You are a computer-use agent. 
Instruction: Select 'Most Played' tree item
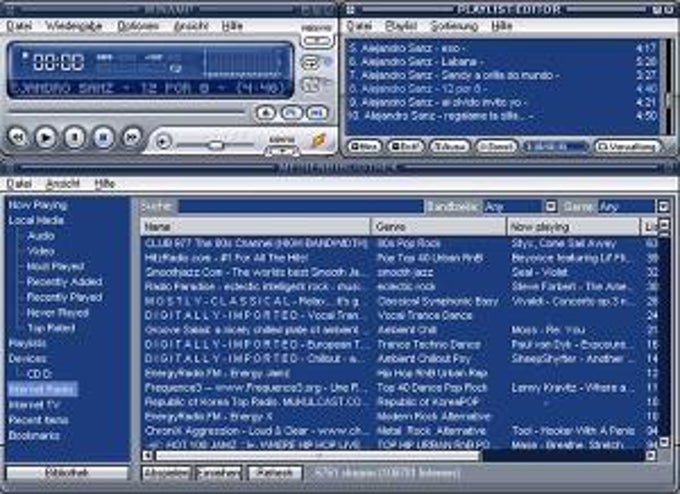[x=55, y=266]
